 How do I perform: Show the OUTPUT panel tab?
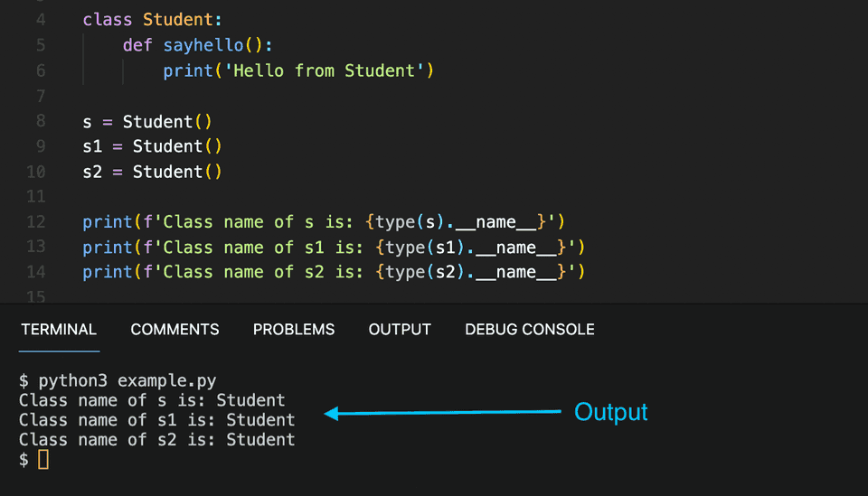(400, 330)
